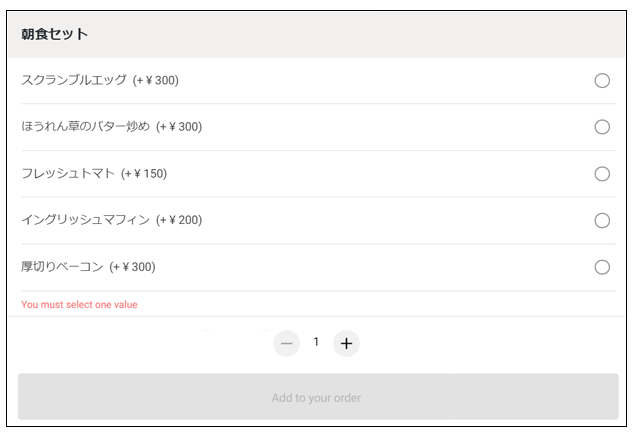The height and width of the screenshot is (440, 633).
Task: Click the ほうれん草のバター炒め label text
Action: point(85,127)
